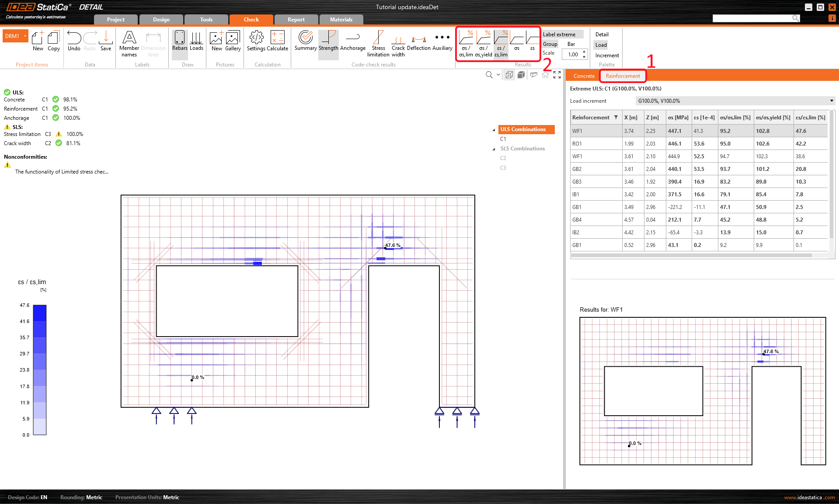Collapse the ULS Combinations tree node
Screen dimensions: 839x504
click(494, 130)
